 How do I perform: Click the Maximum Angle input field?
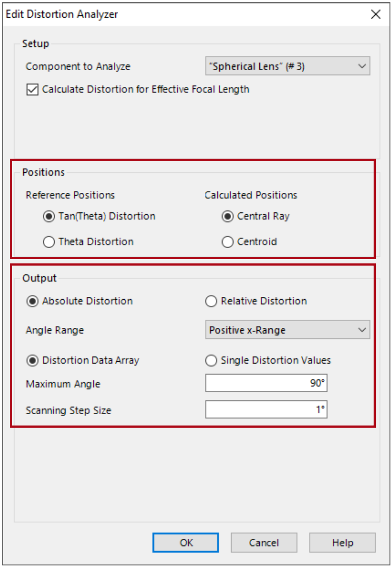pos(266,383)
